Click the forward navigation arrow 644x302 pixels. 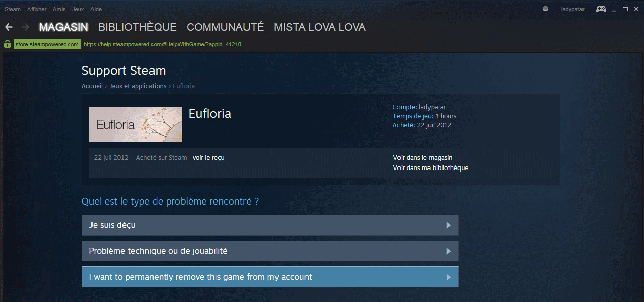tap(26, 27)
